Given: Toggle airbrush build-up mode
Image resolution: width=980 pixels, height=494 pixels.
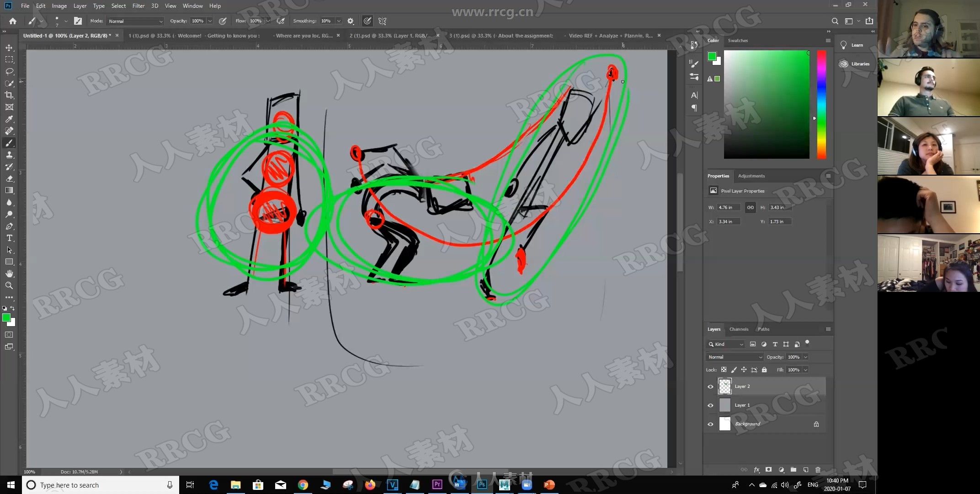Looking at the screenshot, I should [x=281, y=21].
